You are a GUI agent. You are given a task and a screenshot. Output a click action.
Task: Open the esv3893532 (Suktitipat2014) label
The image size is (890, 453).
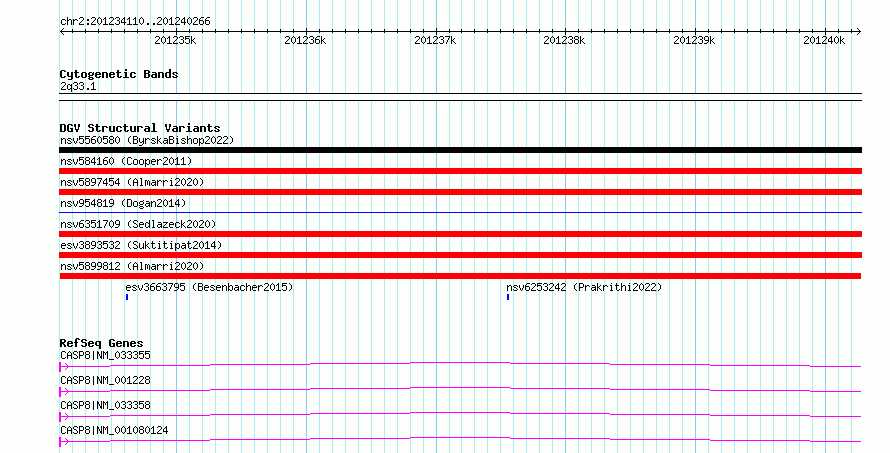(x=141, y=245)
